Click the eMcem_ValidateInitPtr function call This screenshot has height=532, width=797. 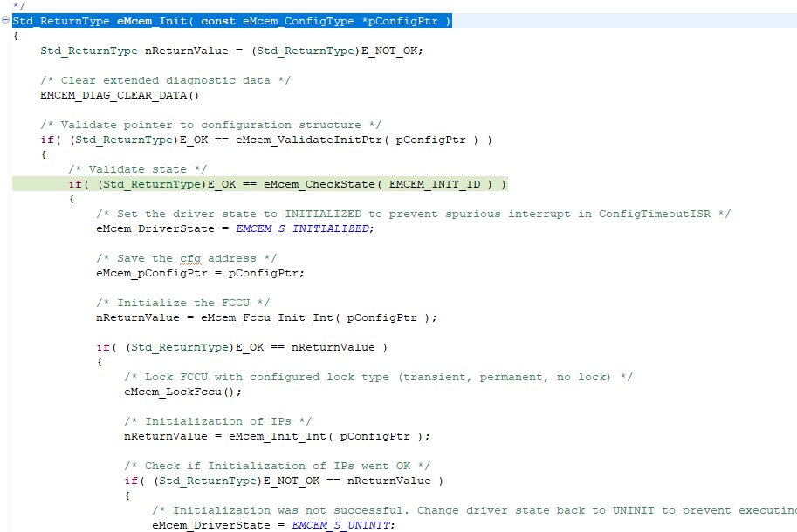[x=308, y=140]
